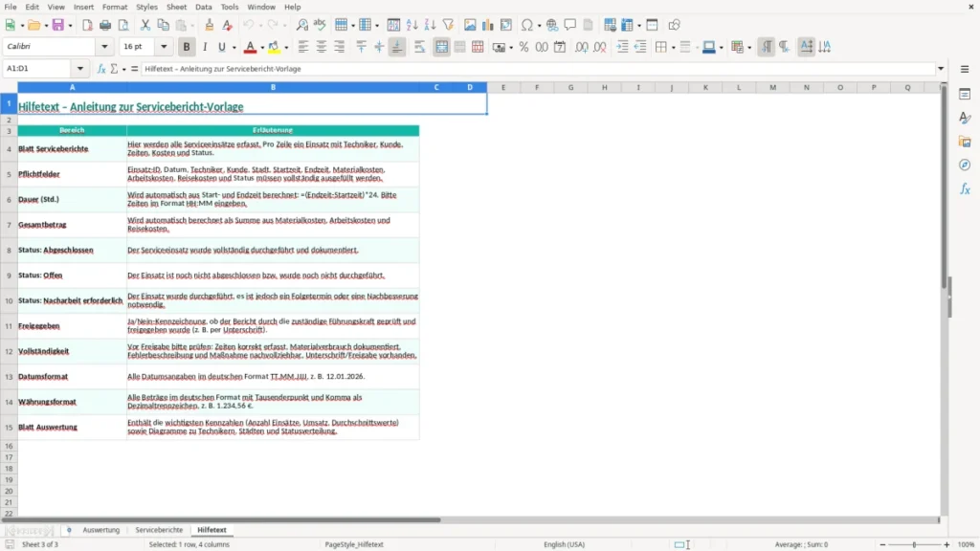Toggle Align Right
Screen dimensions: 980x551
(340, 47)
